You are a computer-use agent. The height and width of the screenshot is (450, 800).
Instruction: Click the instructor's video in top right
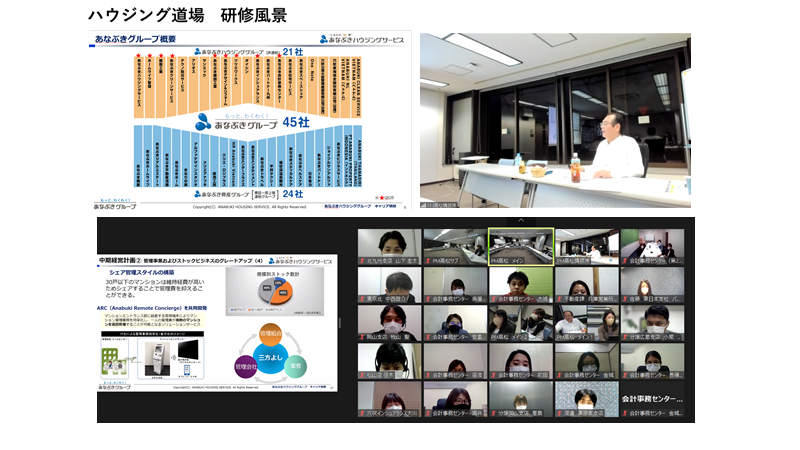click(x=554, y=119)
